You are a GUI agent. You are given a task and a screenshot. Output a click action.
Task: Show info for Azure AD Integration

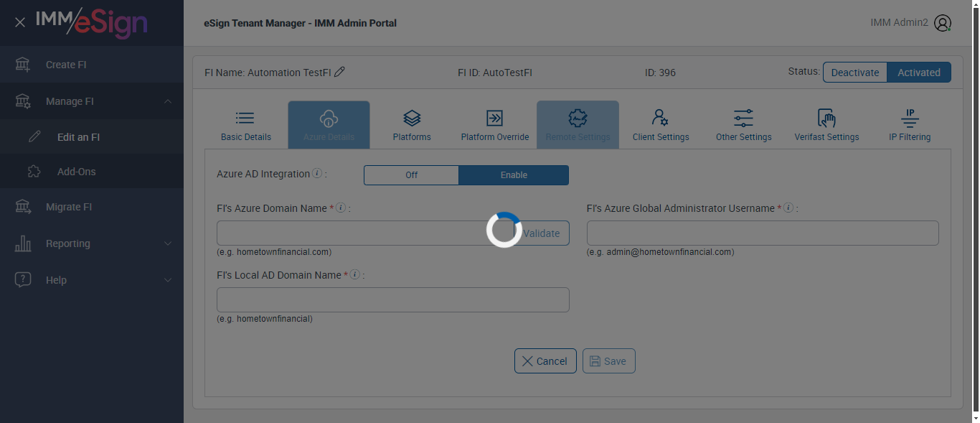pyautogui.click(x=317, y=174)
